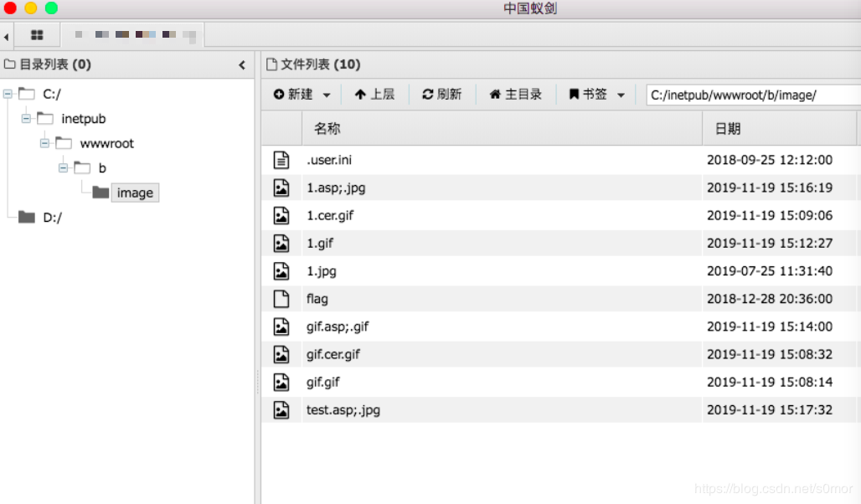This screenshot has height=504, width=861.
Task: Click the 1.cer.gif image icon
Action: pos(281,215)
